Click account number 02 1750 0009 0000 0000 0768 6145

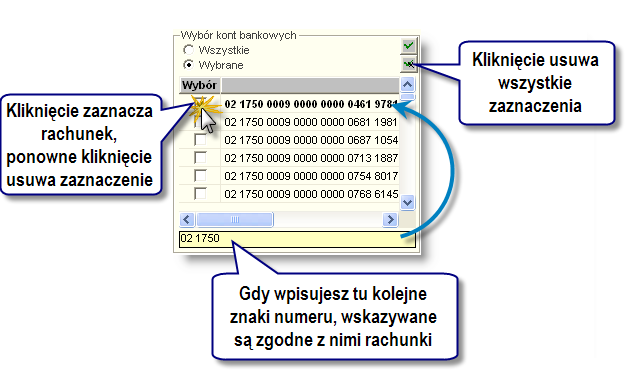click(x=311, y=194)
